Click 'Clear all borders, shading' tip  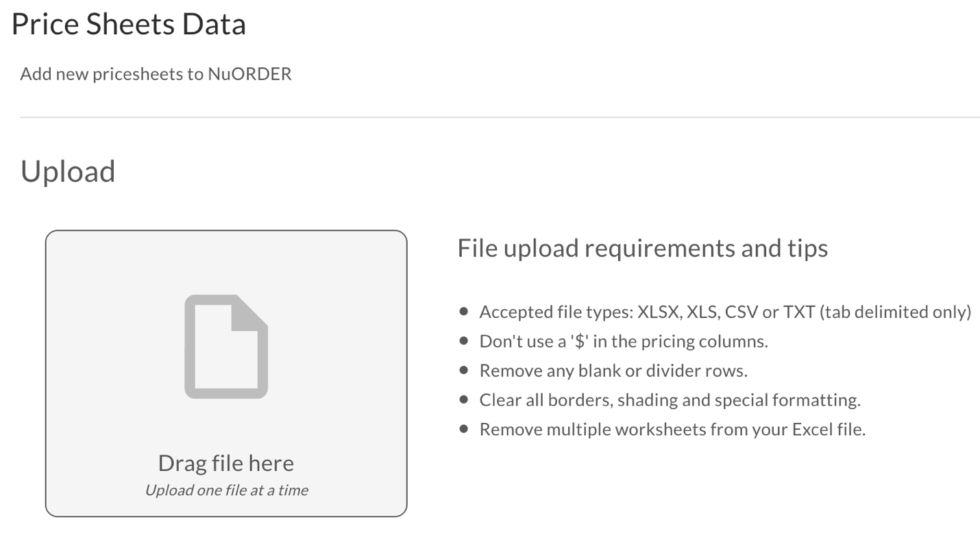coord(670,400)
